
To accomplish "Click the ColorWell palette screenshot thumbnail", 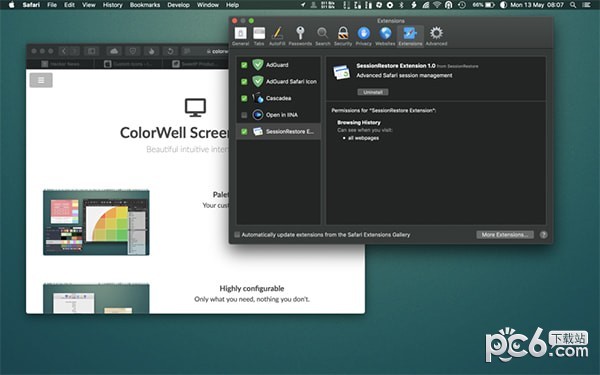I will click(96, 222).
